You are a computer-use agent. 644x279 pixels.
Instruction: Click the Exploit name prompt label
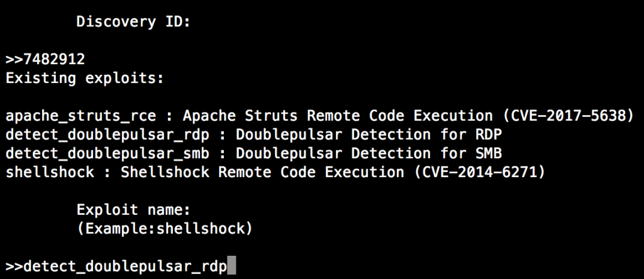tap(133, 210)
